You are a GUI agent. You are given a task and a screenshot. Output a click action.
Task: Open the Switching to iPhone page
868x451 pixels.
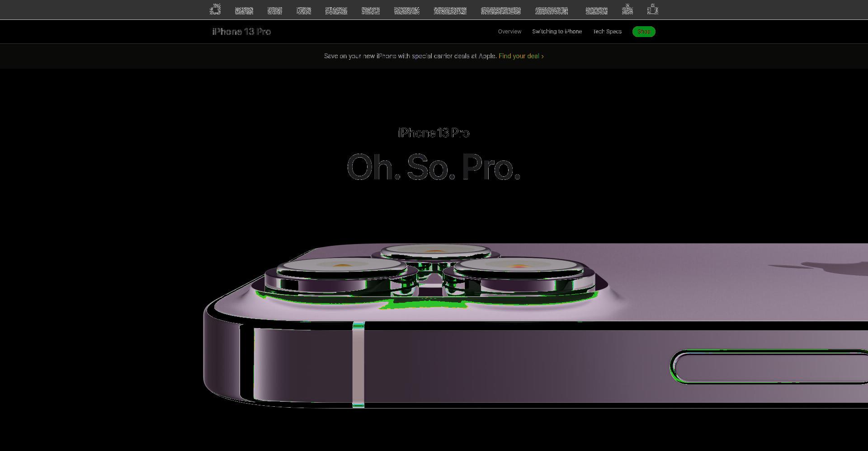pos(557,32)
